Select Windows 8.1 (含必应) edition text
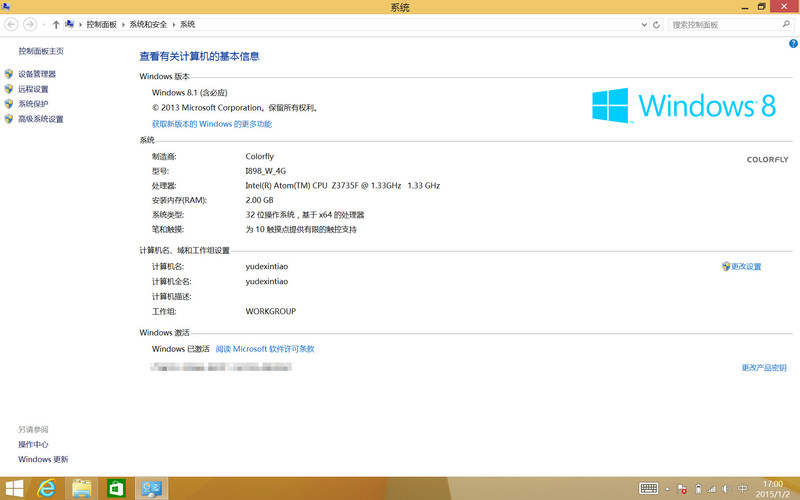800x500 pixels. tap(189, 93)
